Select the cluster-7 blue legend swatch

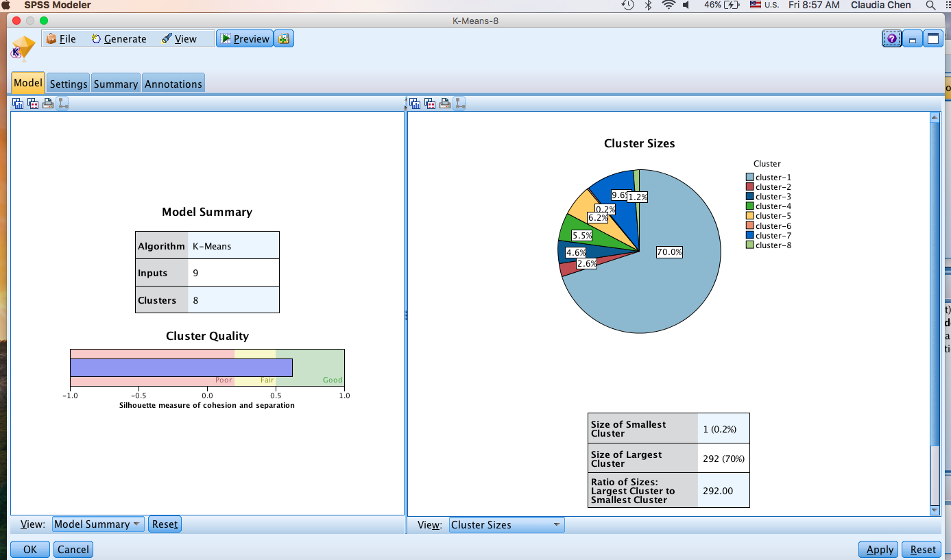click(750, 235)
